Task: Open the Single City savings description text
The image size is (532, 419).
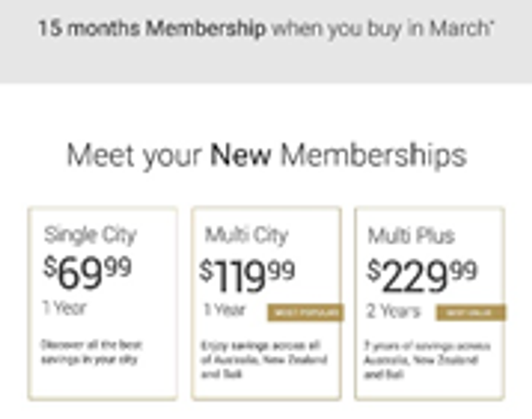Action: [91, 352]
